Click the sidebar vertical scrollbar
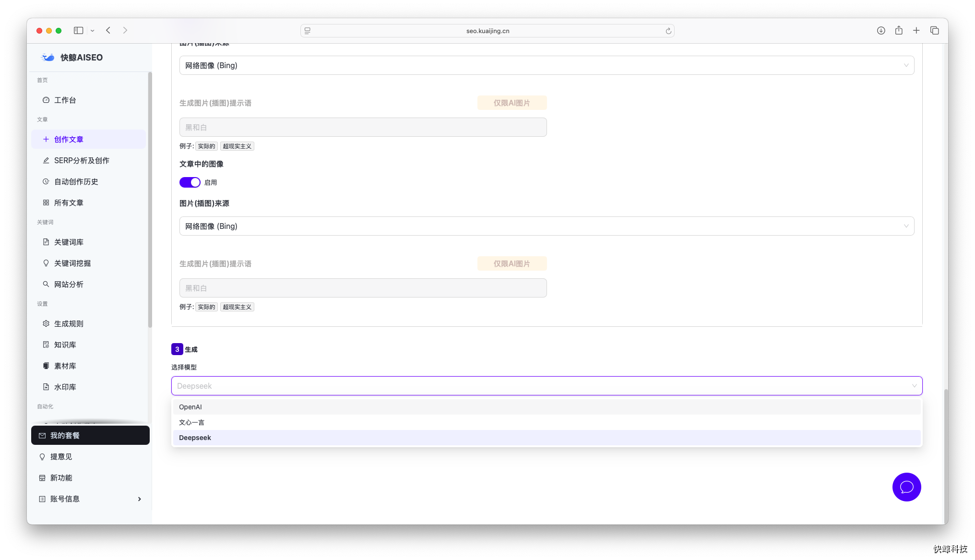Image resolution: width=975 pixels, height=560 pixels. [x=150, y=199]
